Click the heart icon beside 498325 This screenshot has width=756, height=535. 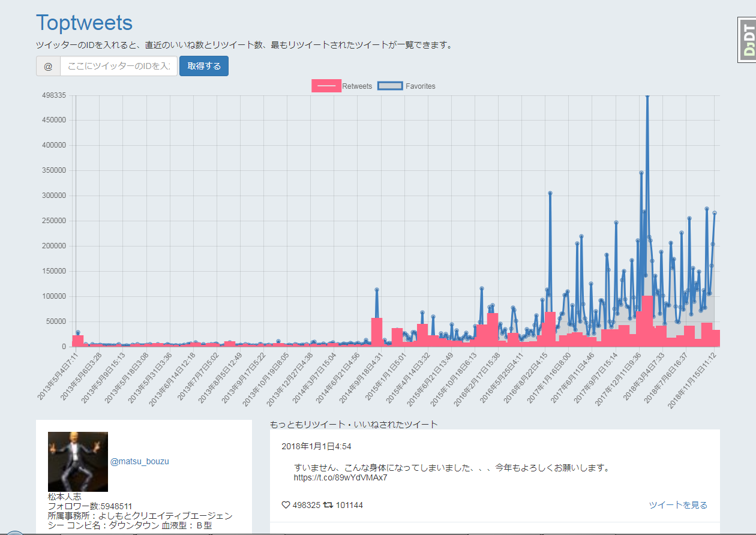(286, 505)
